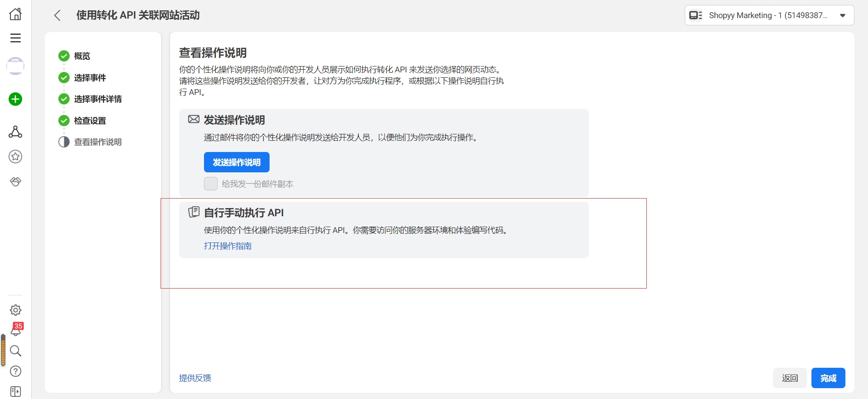The width and height of the screenshot is (868, 399).
Task: Click the search magnifier icon
Action: pos(15,351)
